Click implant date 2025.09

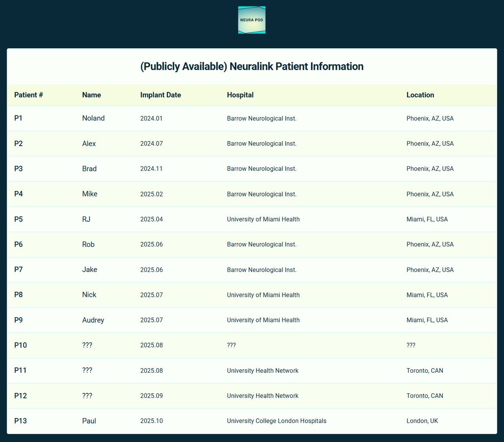point(152,396)
